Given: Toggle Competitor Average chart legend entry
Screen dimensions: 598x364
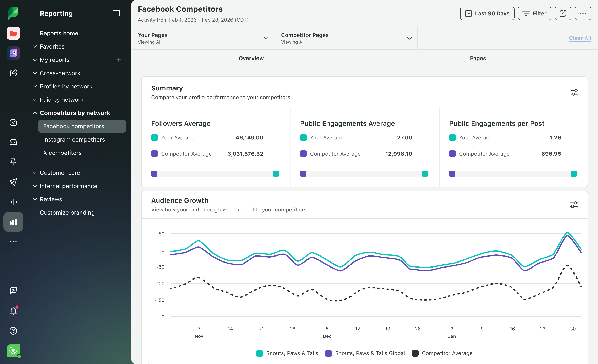Looking at the screenshot, I should 442,353.
